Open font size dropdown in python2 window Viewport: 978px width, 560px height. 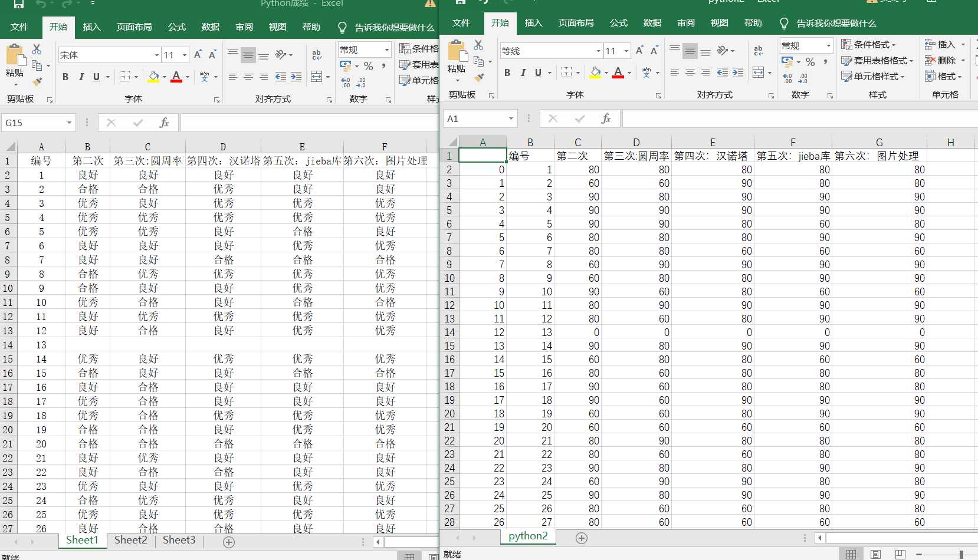[626, 51]
